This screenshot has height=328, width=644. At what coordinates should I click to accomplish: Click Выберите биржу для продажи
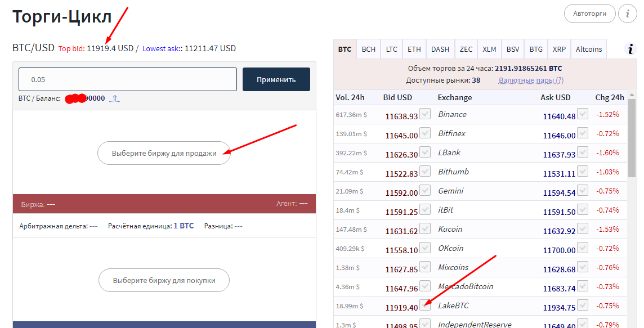(164, 153)
